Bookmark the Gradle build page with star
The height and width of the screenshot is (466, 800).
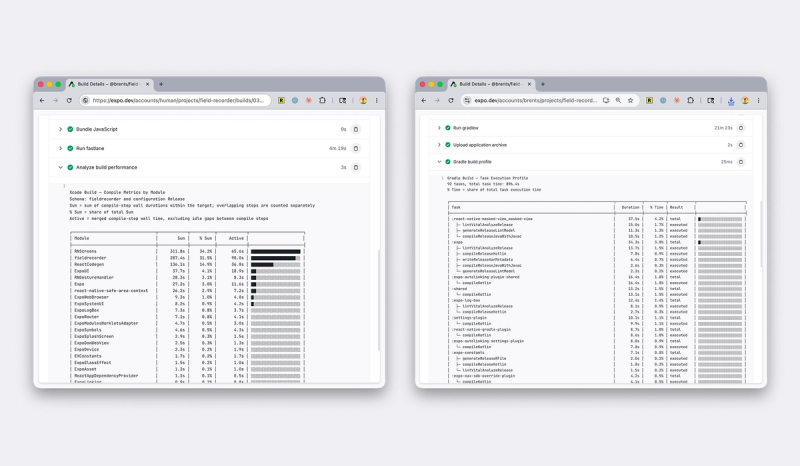tap(631, 101)
